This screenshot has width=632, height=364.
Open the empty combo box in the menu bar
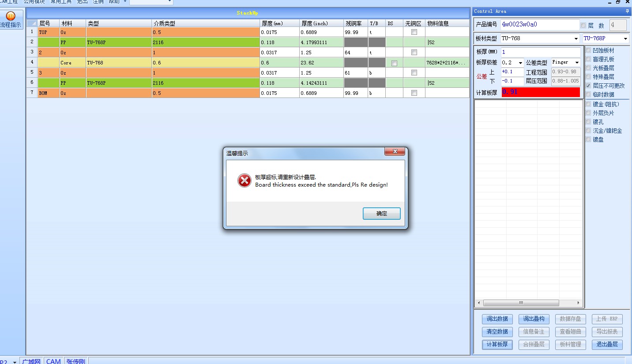point(151,2)
